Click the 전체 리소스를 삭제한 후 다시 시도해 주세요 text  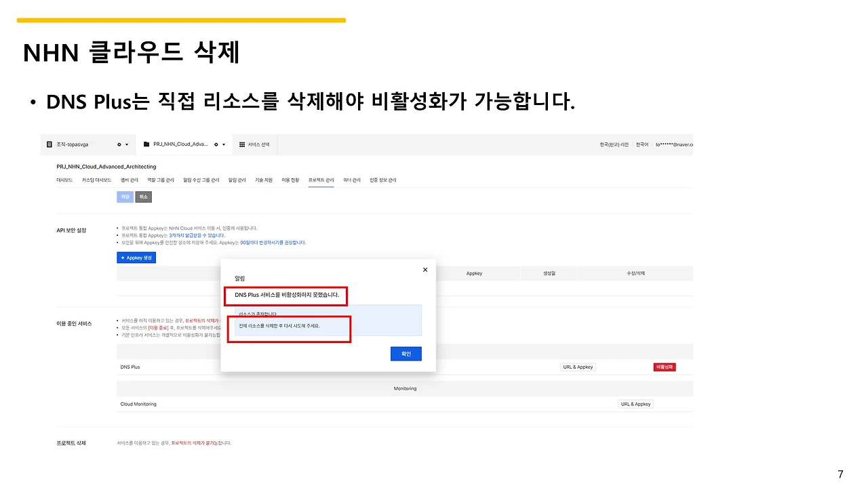279,326
